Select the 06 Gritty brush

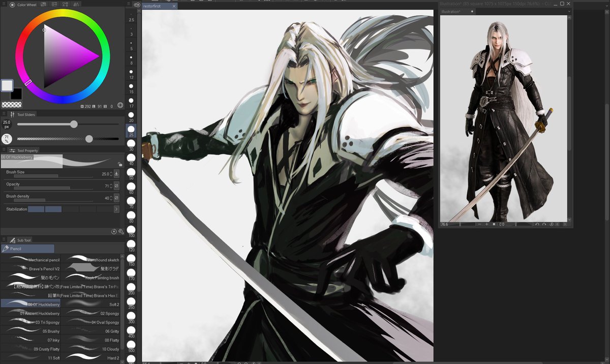pos(91,331)
